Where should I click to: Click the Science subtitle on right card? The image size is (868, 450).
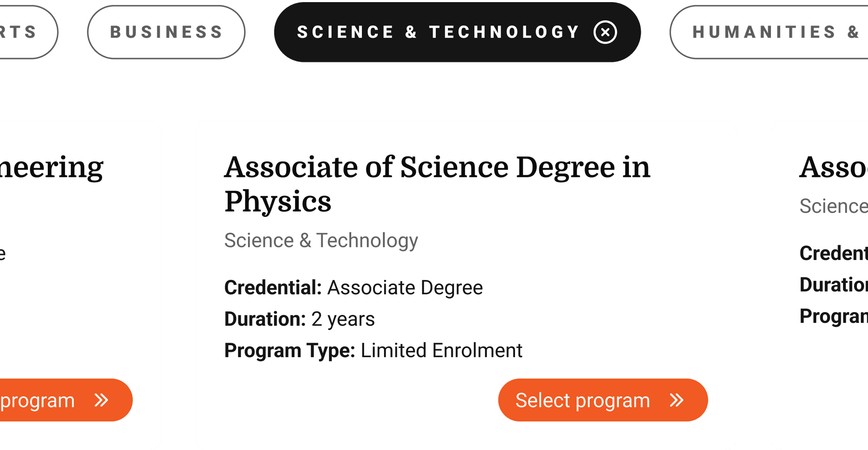tap(833, 206)
